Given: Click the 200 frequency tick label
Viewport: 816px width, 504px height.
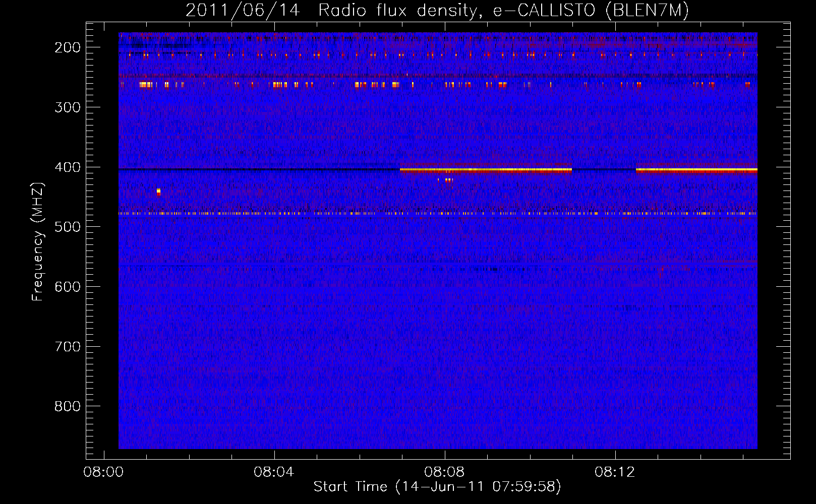Looking at the screenshot, I should click(68, 47).
